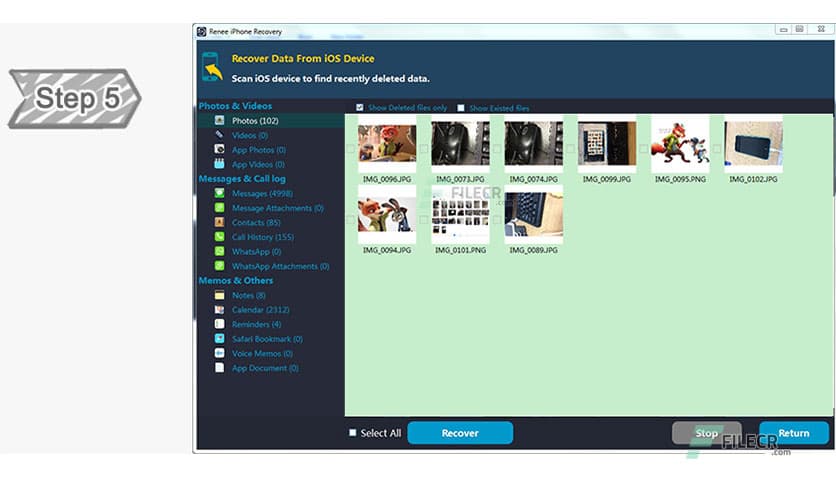This screenshot has height=484, width=836.
Task: Close the Renee iPhone Recovery window
Action: coord(821,30)
